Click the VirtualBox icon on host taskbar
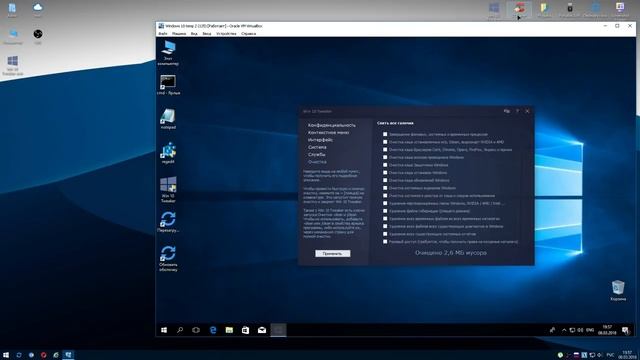Image resolution: width=640 pixels, height=360 pixels. (x=68, y=355)
